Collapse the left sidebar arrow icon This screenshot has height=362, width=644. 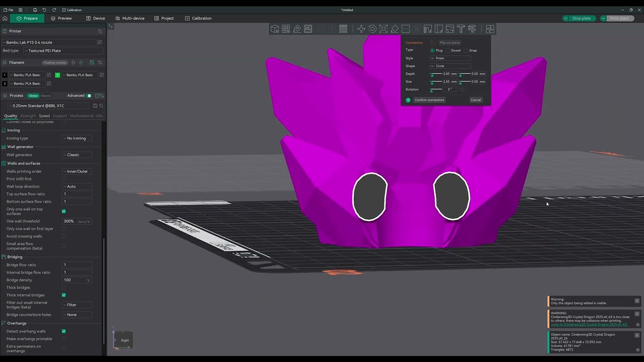(111, 26)
